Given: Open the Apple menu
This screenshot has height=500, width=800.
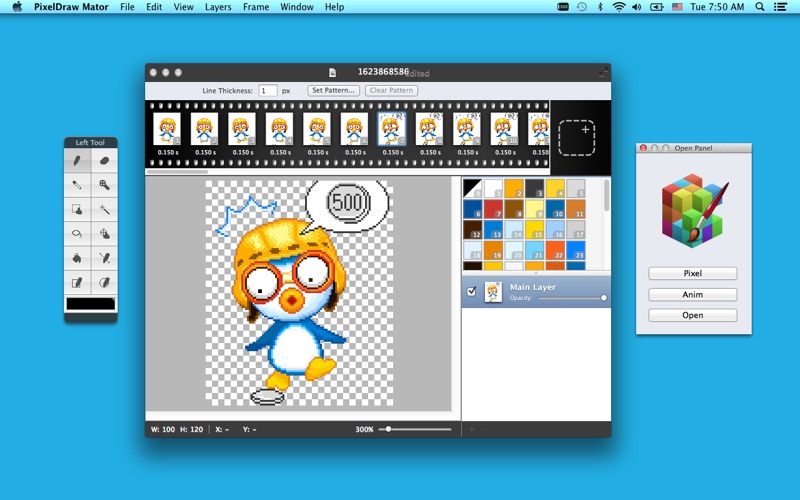Looking at the screenshot, I should pyautogui.click(x=17, y=7).
